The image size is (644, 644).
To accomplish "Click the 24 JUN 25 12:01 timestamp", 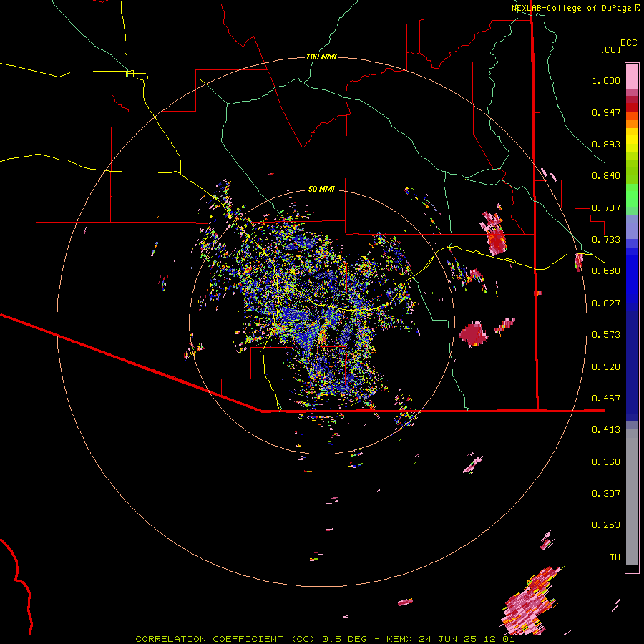I will click(466, 639).
